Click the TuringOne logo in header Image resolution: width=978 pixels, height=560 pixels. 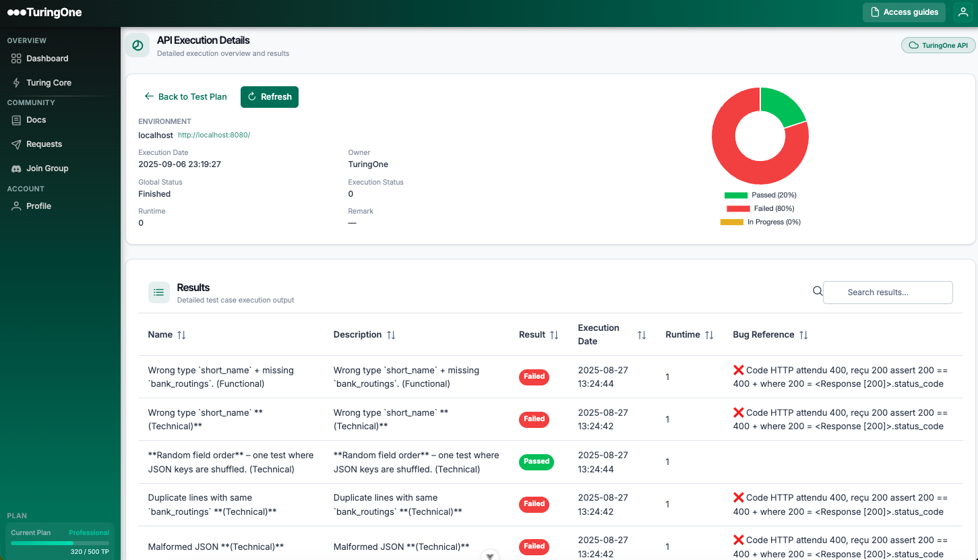(x=44, y=12)
